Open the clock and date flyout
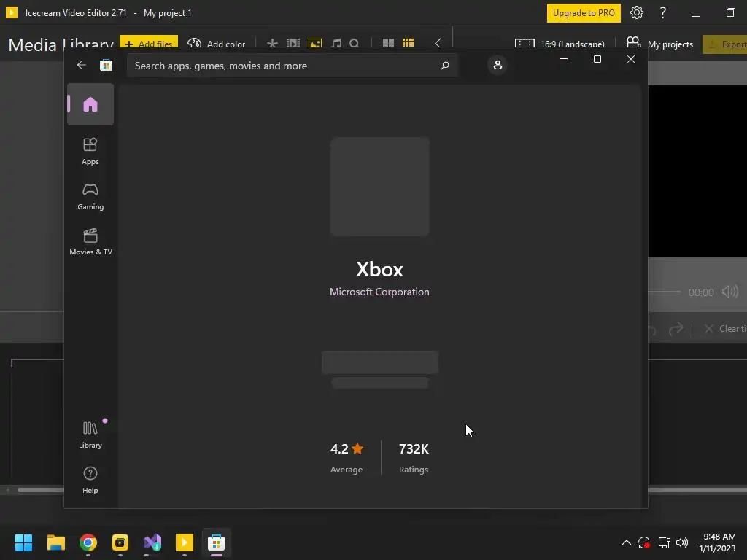The height and width of the screenshot is (560, 747). coord(717,542)
